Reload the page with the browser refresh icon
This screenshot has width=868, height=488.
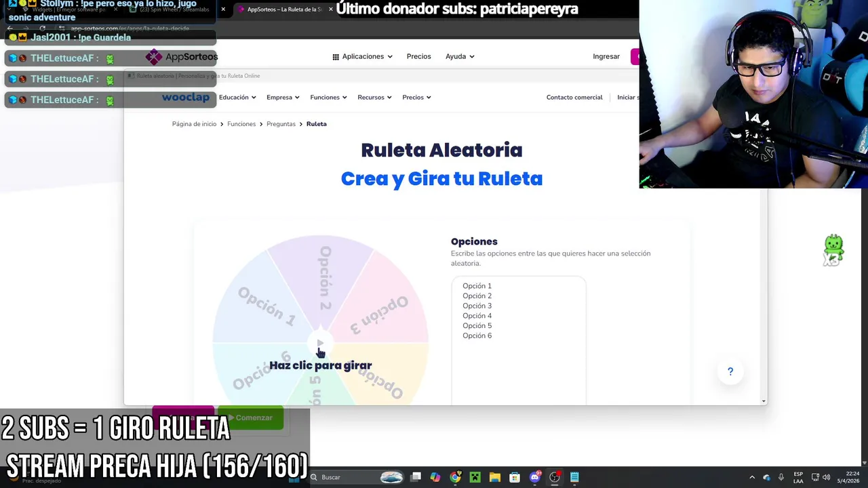(x=43, y=28)
